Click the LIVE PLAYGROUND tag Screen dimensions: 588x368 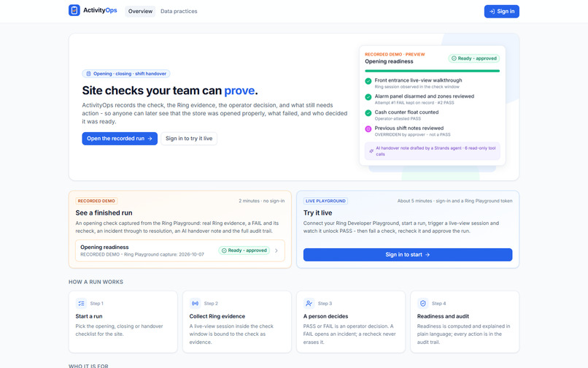pyautogui.click(x=325, y=201)
